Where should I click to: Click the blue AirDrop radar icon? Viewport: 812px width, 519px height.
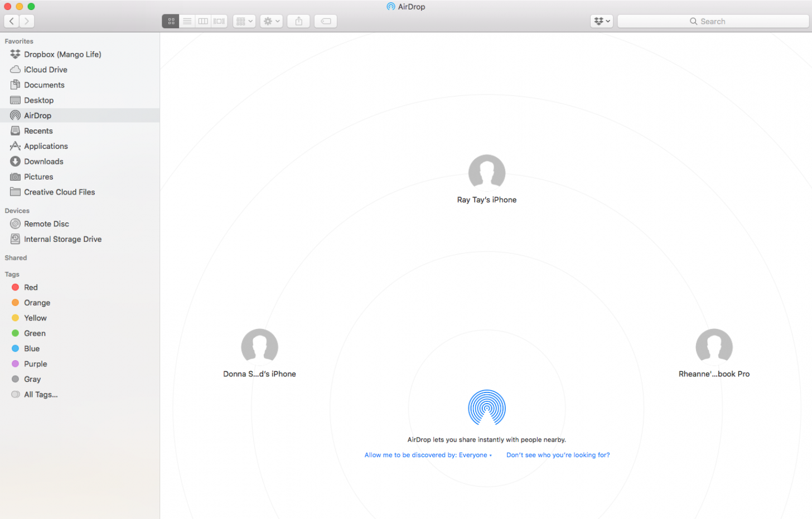tap(486, 408)
